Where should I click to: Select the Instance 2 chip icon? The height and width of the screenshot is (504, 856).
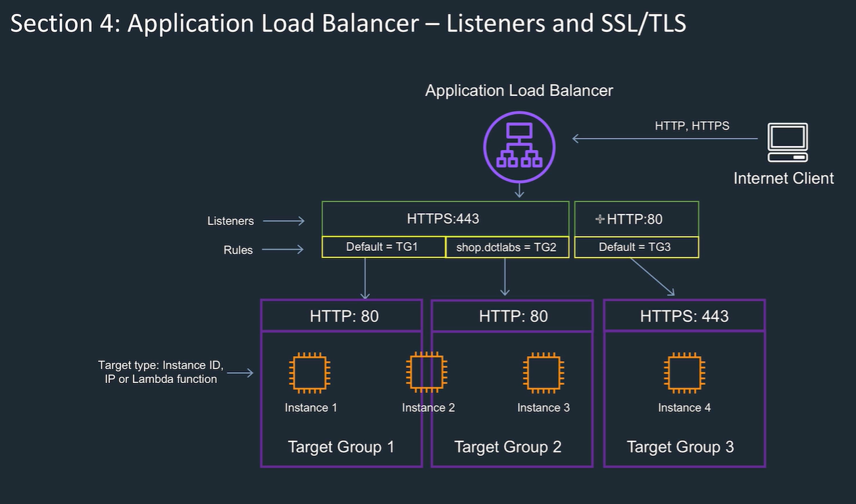[426, 373]
